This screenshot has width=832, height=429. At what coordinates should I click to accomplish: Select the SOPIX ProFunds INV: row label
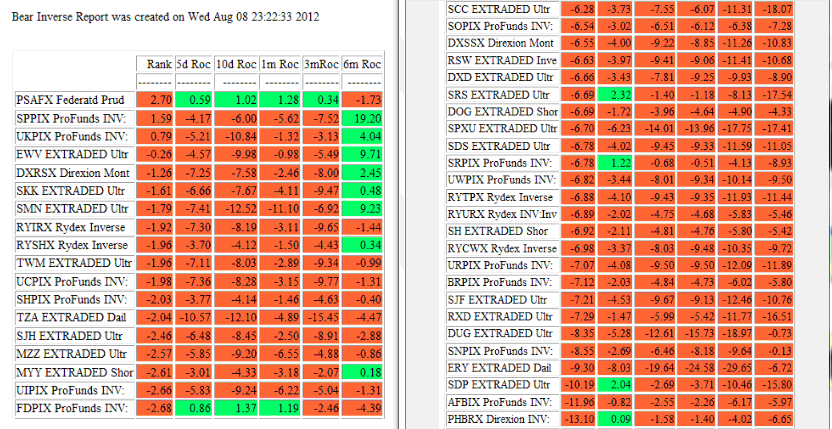[x=502, y=26]
